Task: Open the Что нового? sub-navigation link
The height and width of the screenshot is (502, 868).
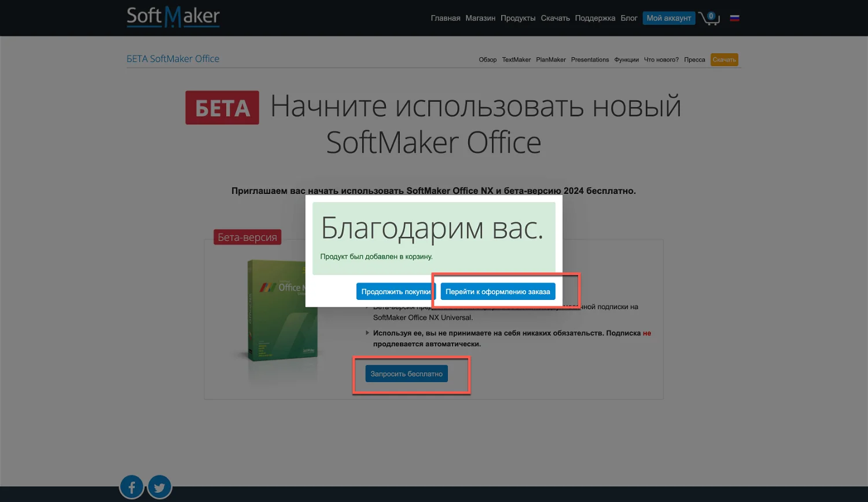Action: tap(661, 60)
